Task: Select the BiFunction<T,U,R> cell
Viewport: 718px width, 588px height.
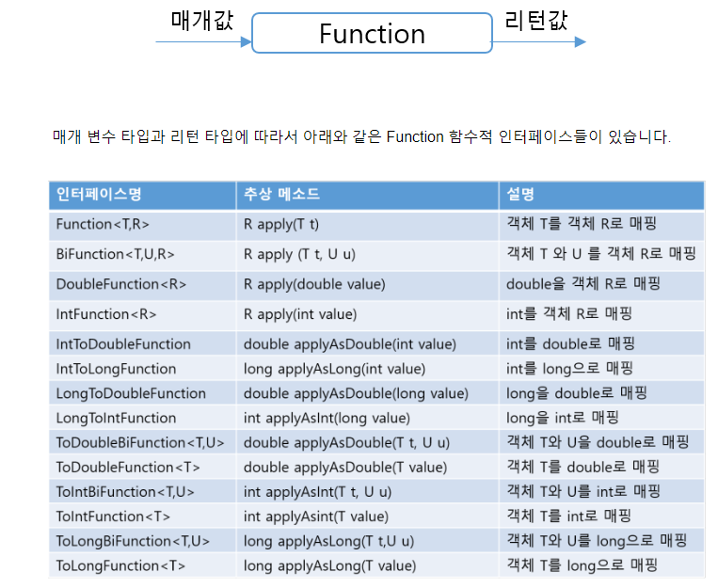Action: [142, 255]
